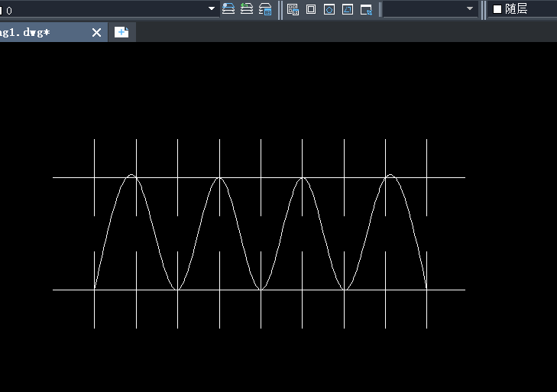Click the convert object to viewport icon
Viewport: 557px width, 392px height.
coord(348,9)
